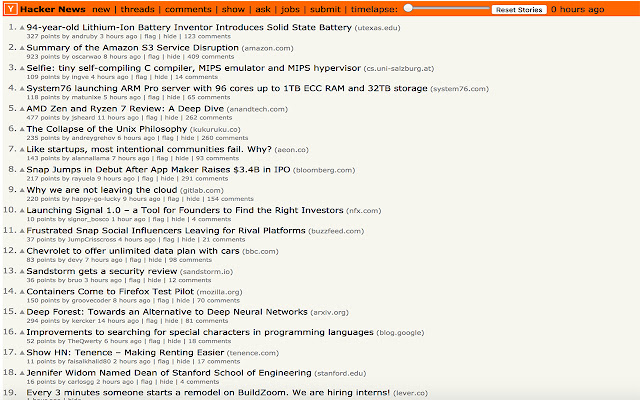Click the Hacker News title link
This screenshot has width=640, height=400.
[x=53, y=9]
